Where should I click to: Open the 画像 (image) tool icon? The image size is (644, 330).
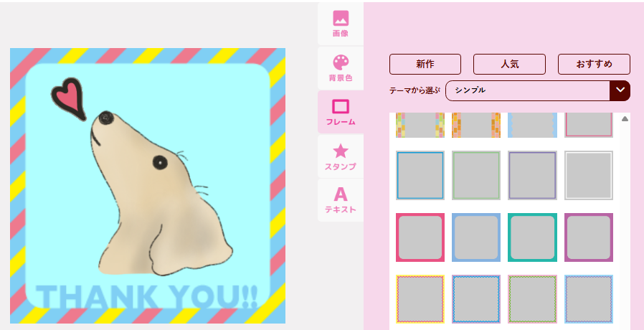[x=341, y=19]
